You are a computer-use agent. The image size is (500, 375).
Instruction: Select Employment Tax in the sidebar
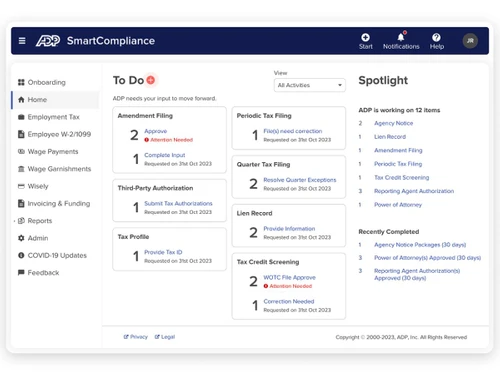click(54, 117)
